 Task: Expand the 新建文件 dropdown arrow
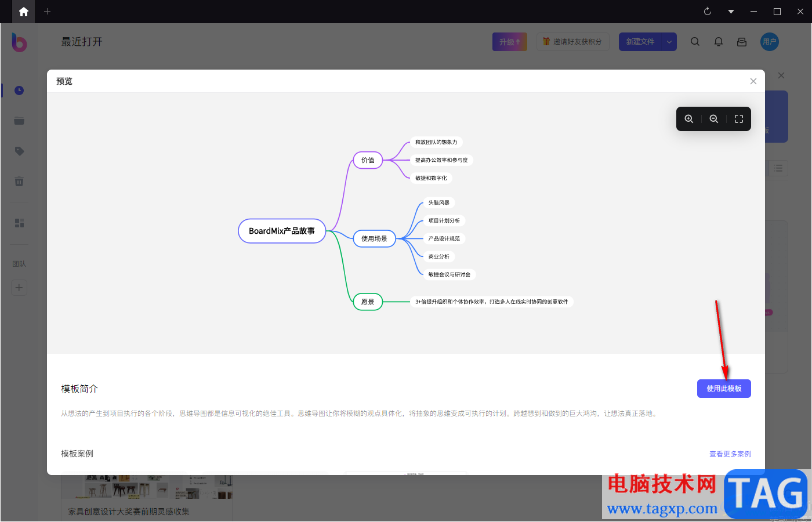tap(669, 42)
